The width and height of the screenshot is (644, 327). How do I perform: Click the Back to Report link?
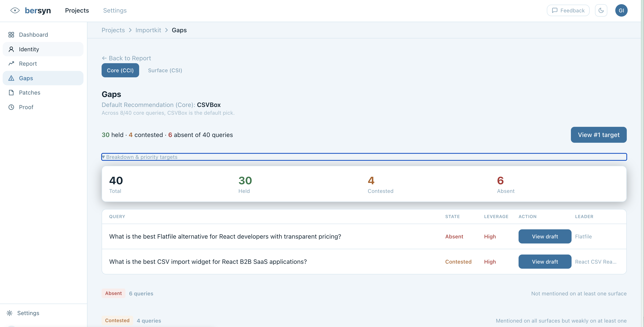coord(127,58)
